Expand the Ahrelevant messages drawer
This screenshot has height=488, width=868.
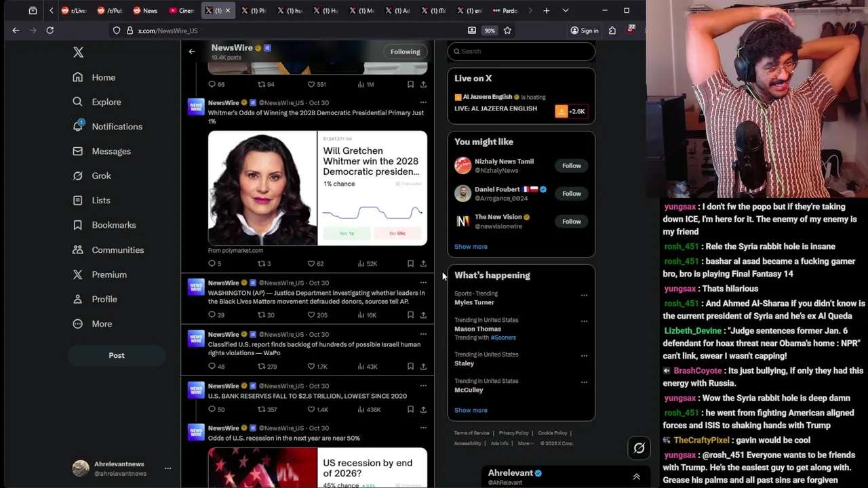pos(636,477)
